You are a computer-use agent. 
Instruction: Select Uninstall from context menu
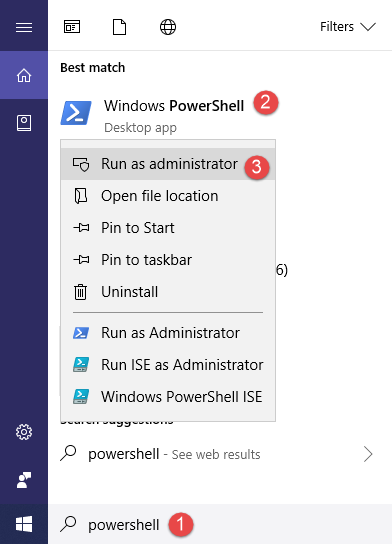(x=168, y=291)
